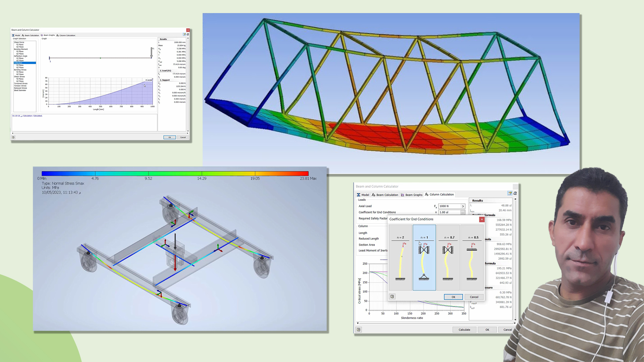Select the highlighted Deflection graph entry
The width and height of the screenshot is (644, 362).
[x=24, y=63]
